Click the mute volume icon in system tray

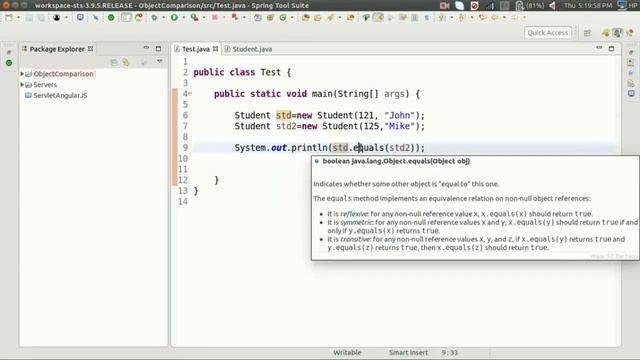(x=553, y=5)
